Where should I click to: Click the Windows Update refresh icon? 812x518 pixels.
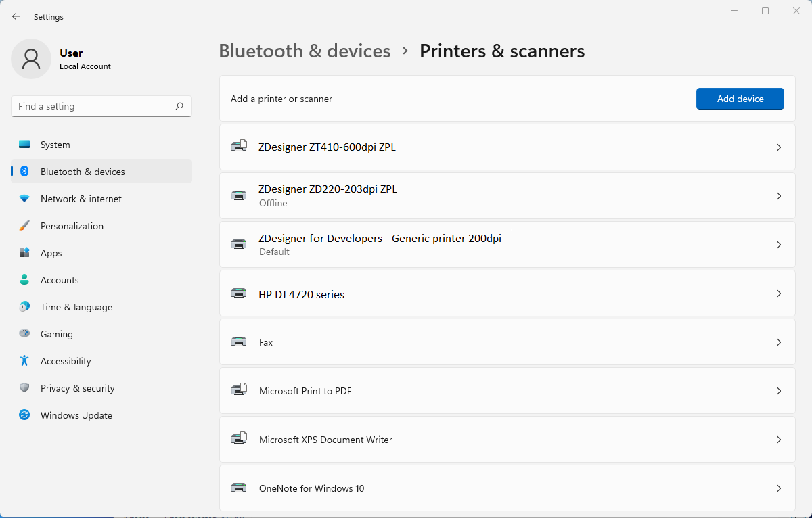coord(24,415)
